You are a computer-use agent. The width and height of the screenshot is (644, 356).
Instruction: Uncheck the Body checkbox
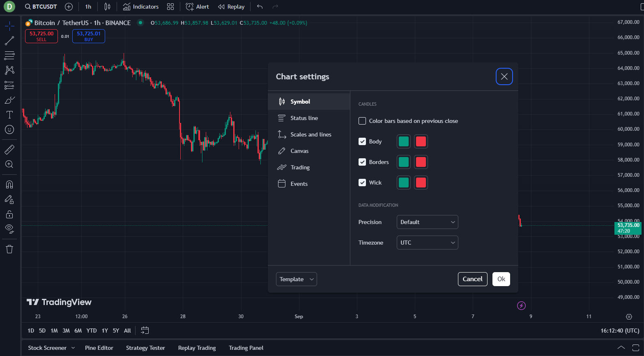[x=362, y=141]
